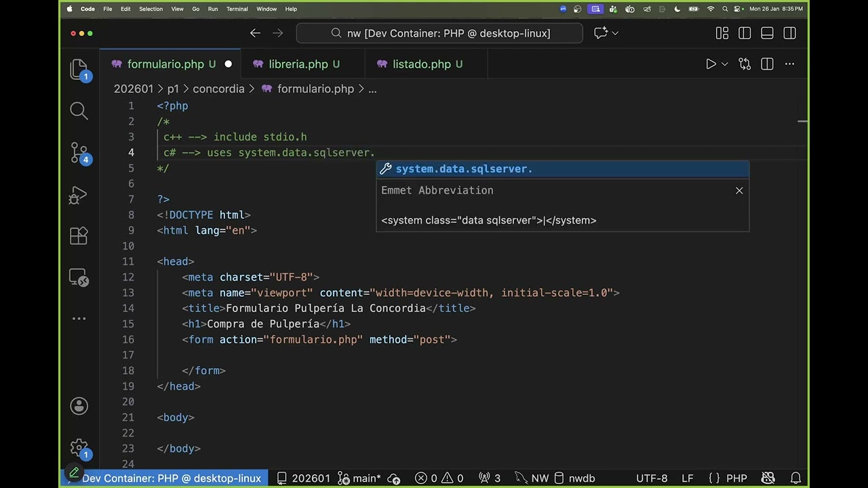
Task: Click formulario.php in the breadcrumb
Action: coord(315,89)
